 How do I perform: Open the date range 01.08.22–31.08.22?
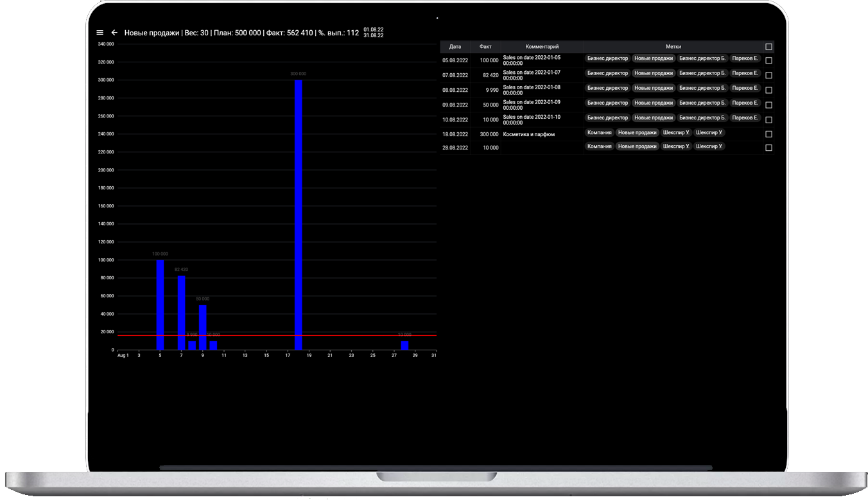tap(373, 33)
